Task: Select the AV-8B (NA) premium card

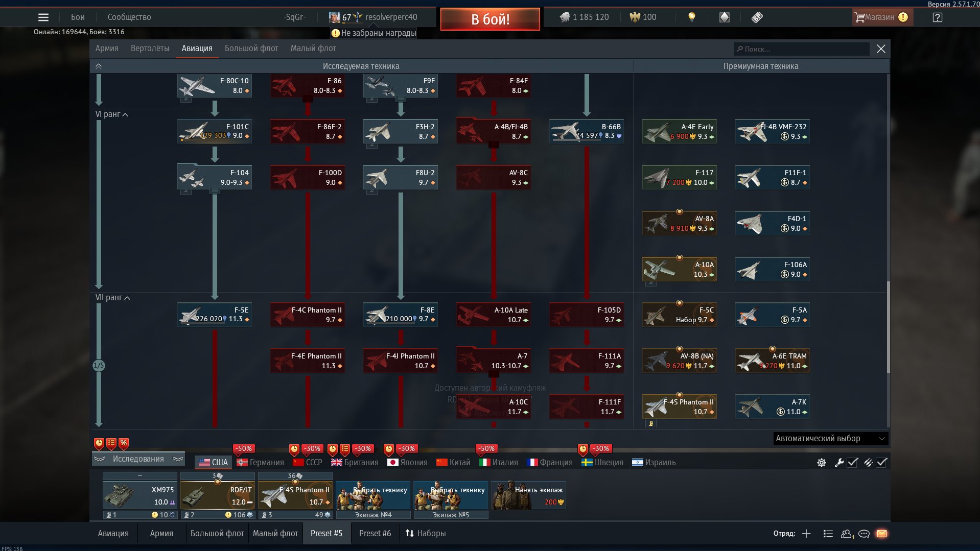Action: coord(680,361)
